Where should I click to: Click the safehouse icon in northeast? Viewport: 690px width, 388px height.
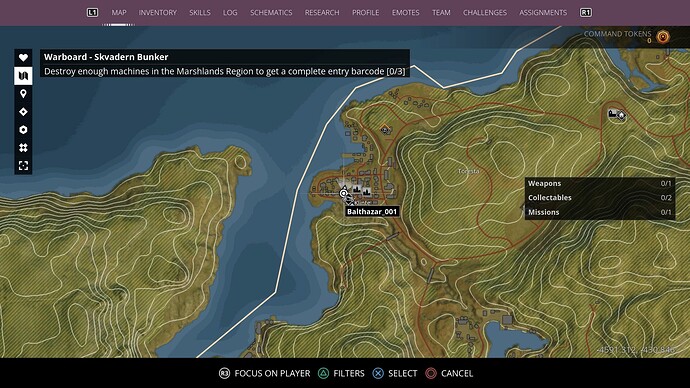(617, 115)
